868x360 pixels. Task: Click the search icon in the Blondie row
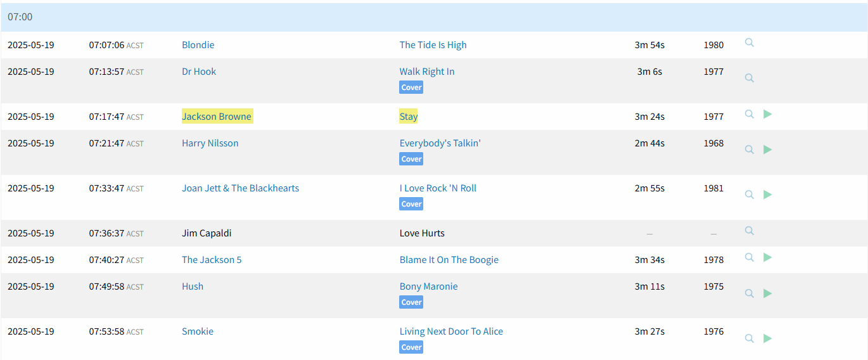coord(749,42)
